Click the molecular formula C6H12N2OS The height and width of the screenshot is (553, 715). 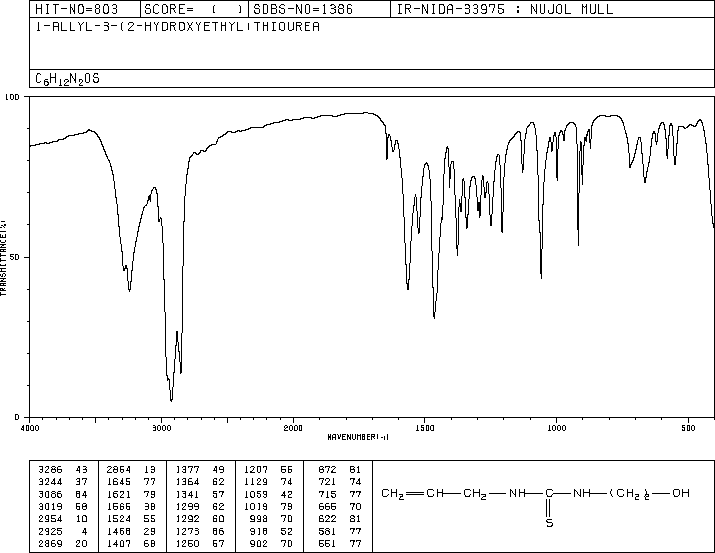[67, 79]
